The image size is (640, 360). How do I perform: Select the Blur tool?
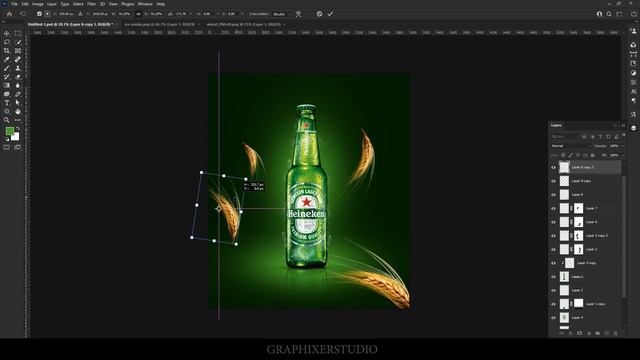(18, 85)
